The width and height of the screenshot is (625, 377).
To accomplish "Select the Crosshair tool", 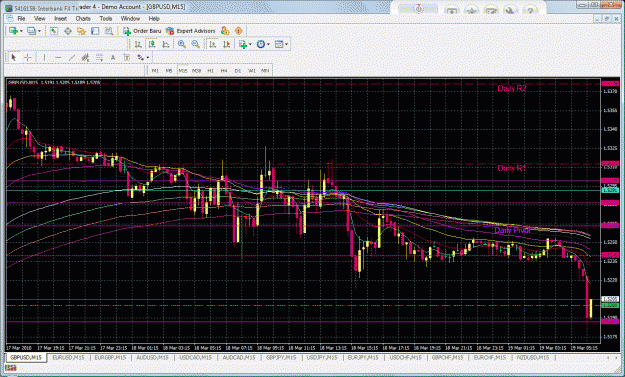I will point(28,58).
